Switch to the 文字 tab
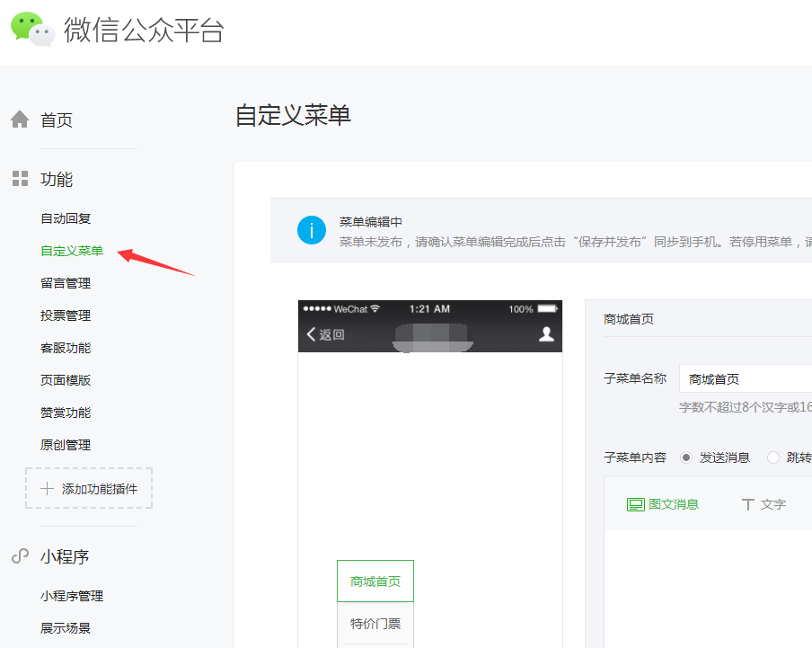 pos(763,504)
